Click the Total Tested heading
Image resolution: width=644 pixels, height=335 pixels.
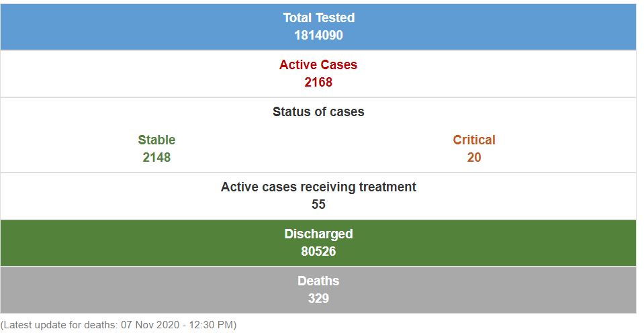click(318, 18)
